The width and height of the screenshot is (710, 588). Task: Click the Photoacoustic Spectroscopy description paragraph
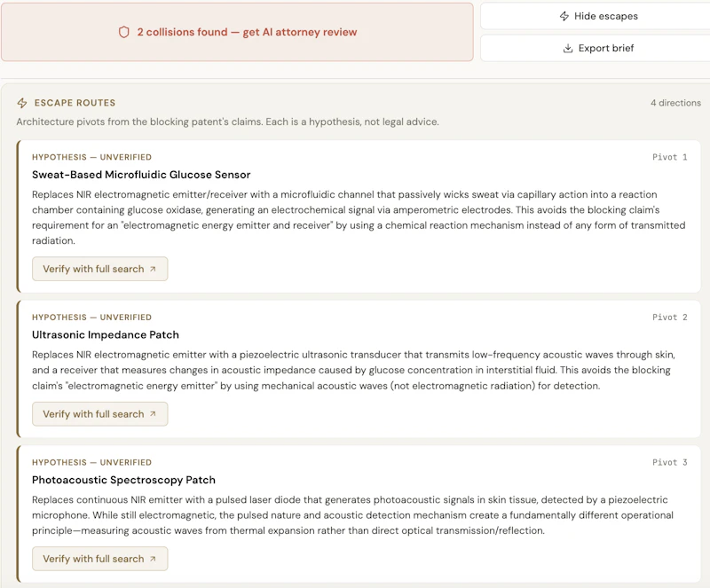[352, 515]
